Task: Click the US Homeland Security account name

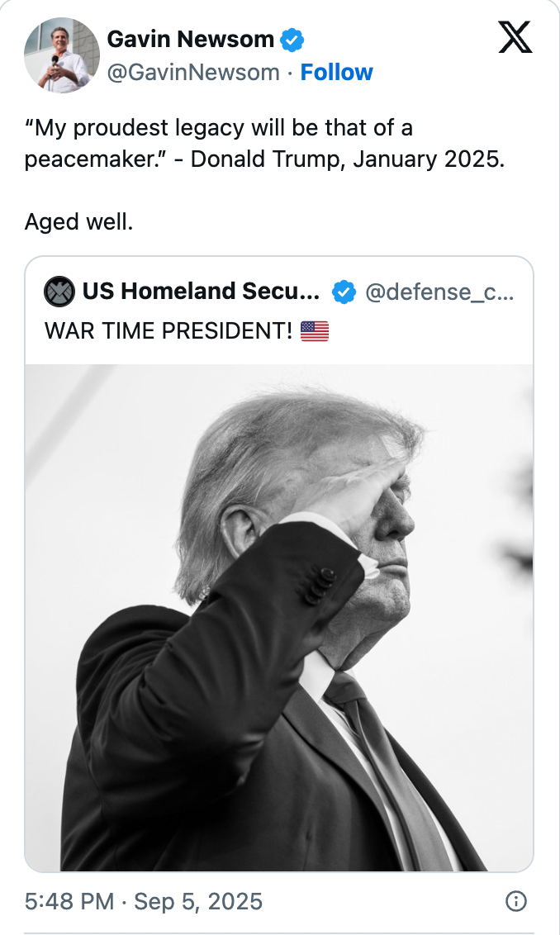Action: [198, 291]
